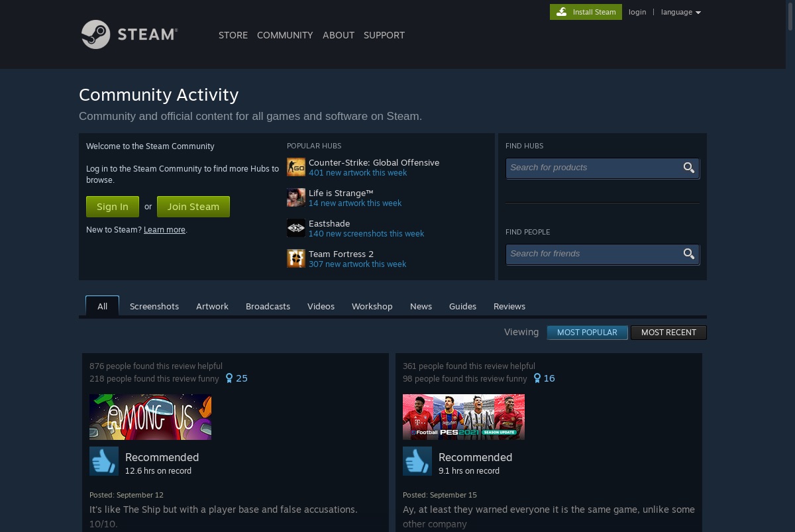Click Team Fortress 2 hub icon
This screenshot has height=532, width=795.
tap(296, 258)
